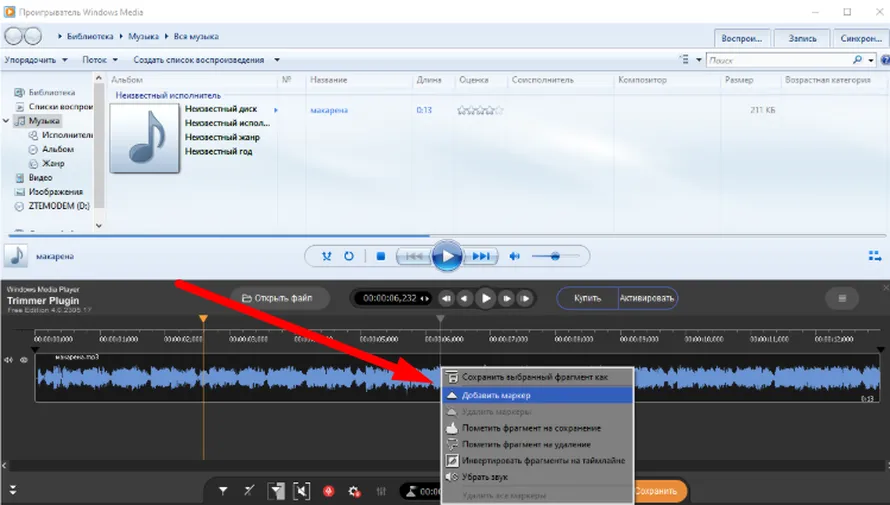
Task: Switch to Now Playing mode icon
Action: tap(875, 256)
